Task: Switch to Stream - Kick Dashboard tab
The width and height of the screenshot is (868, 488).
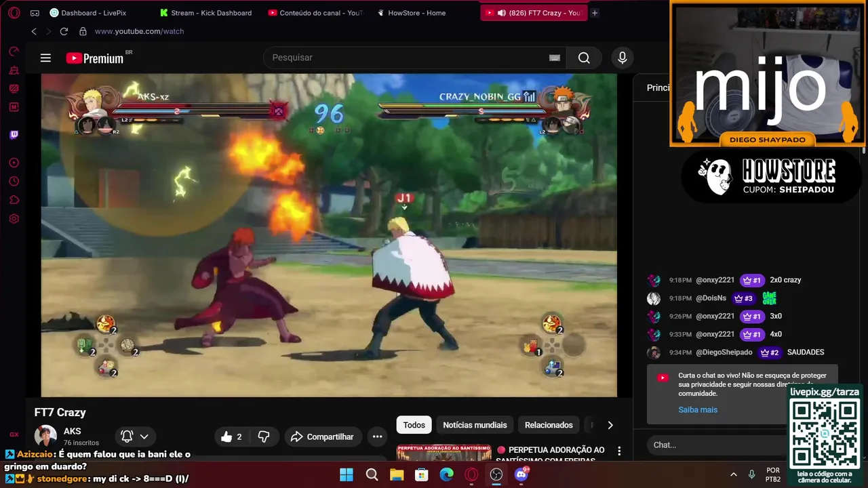Action: (x=206, y=13)
